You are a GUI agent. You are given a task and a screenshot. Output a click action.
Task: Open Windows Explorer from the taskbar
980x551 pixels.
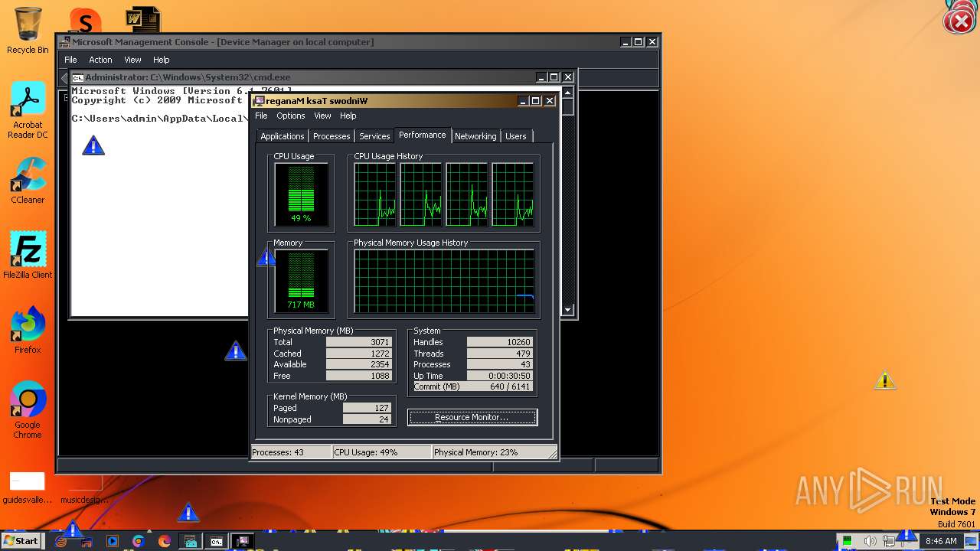pos(87,541)
